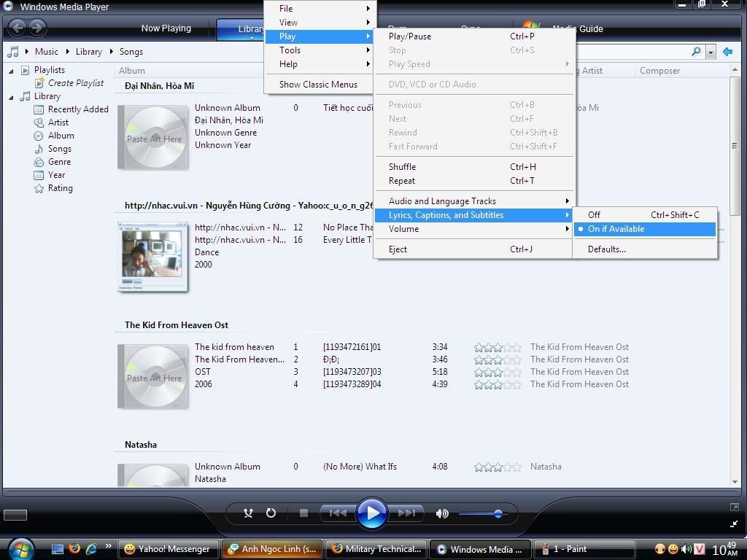The image size is (747, 560).
Task: Collapse the Library tree node
Action: [12, 97]
